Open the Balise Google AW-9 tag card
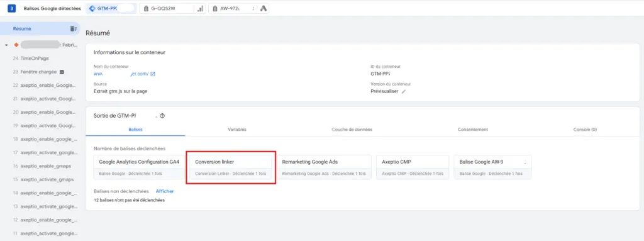This screenshot has height=241, width=644. click(x=493, y=167)
